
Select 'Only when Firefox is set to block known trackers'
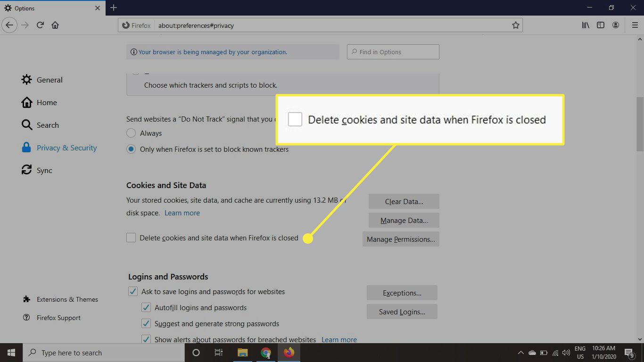tap(131, 149)
